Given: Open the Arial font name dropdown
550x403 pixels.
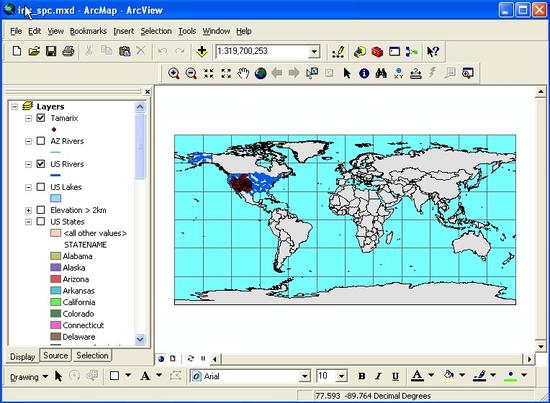Looking at the screenshot, I should [x=305, y=377].
